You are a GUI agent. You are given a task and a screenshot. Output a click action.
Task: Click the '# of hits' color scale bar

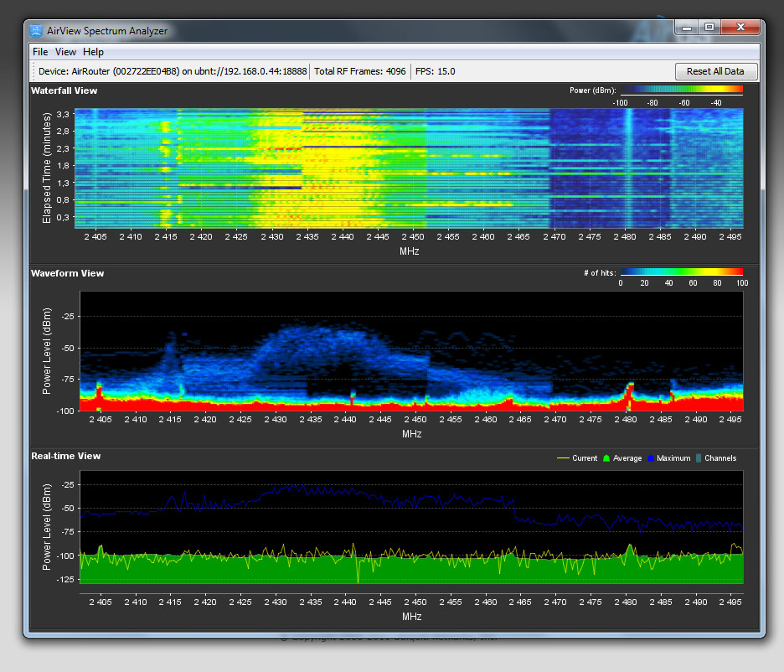point(681,272)
